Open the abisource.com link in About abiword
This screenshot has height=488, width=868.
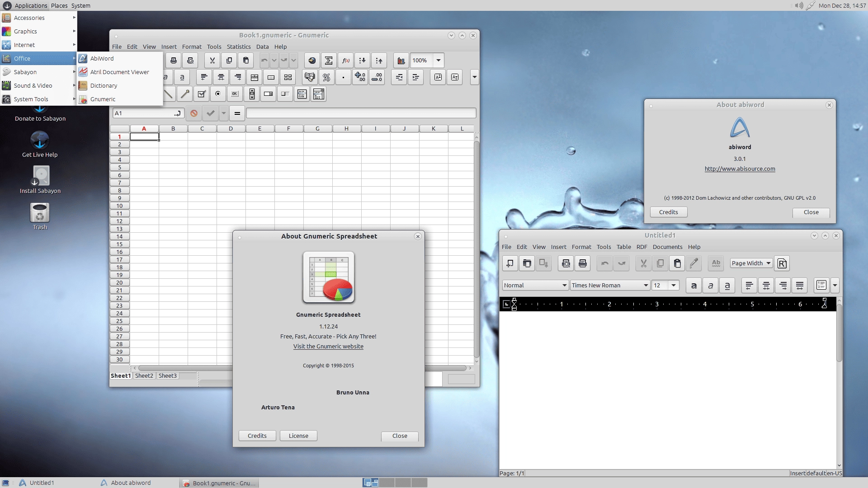pos(740,169)
